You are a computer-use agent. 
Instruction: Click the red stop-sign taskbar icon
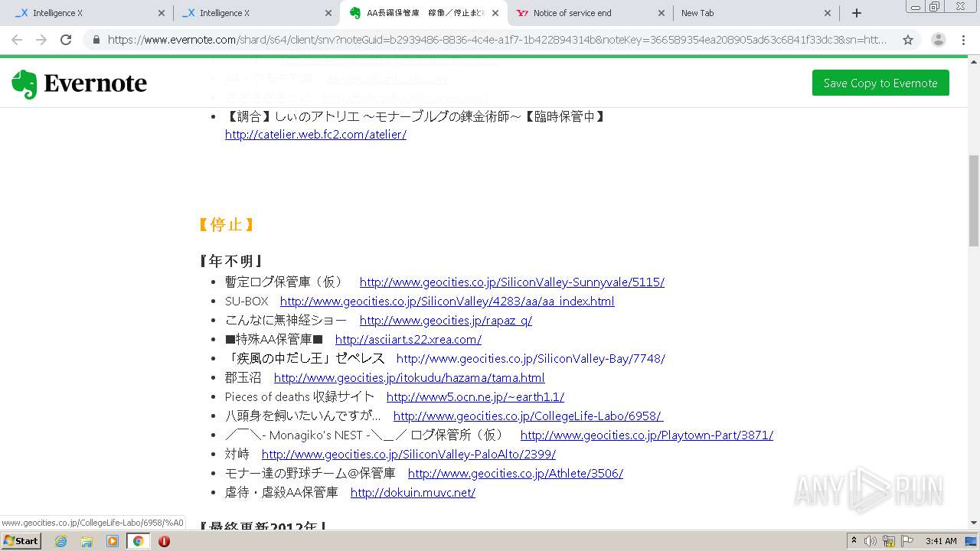click(x=164, y=541)
